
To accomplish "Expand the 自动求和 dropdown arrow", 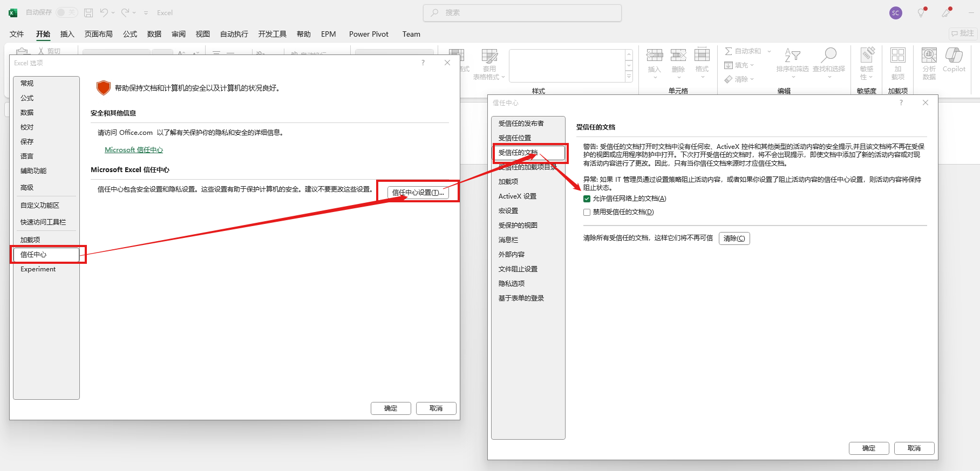I will (769, 51).
